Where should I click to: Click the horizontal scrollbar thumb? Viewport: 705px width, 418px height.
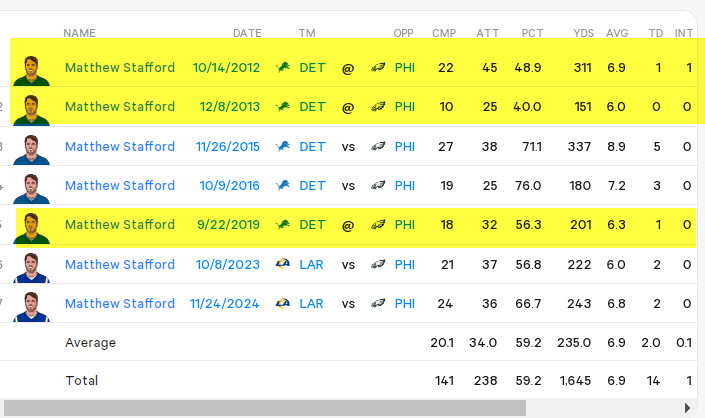tap(265, 408)
